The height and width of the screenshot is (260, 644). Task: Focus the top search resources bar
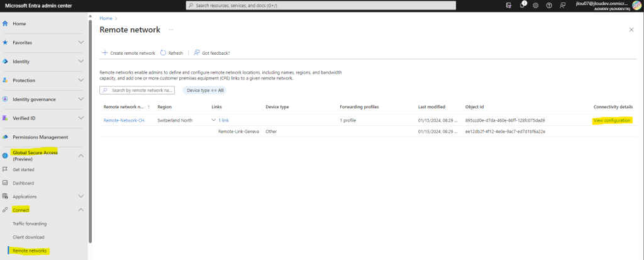pyautogui.click(x=321, y=5)
